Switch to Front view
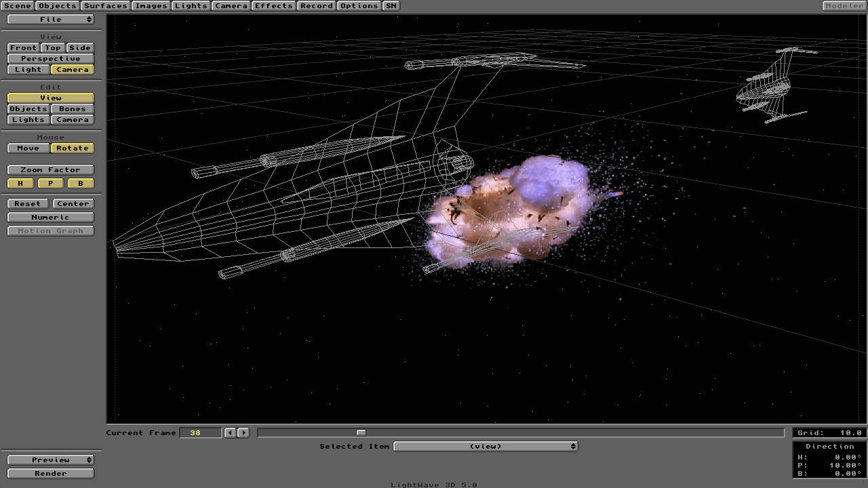Viewport: 868px width, 488px height. click(23, 48)
